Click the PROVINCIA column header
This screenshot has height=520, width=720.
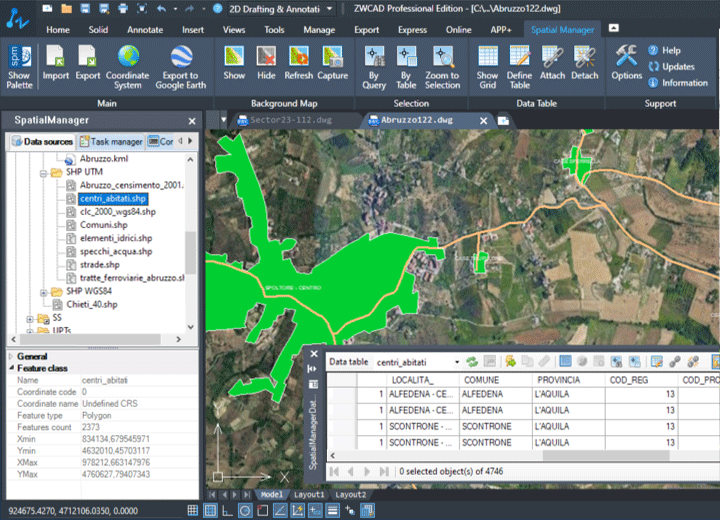coord(558,380)
